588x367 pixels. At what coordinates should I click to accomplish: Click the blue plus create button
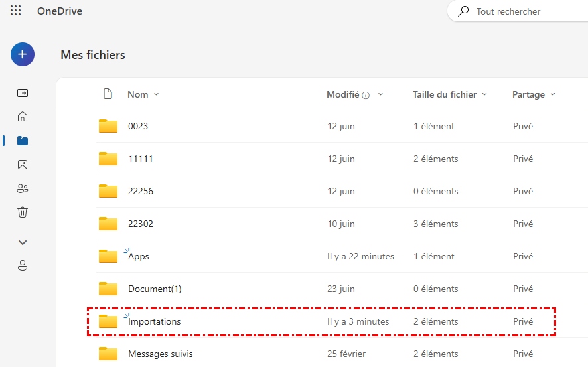tap(23, 54)
